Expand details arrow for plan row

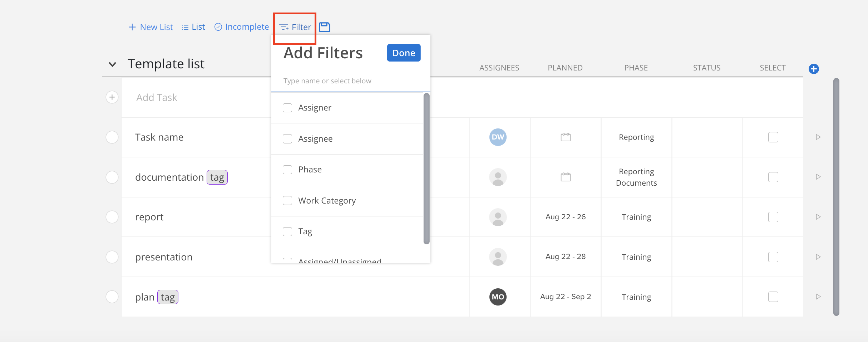click(x=818, y=297)
